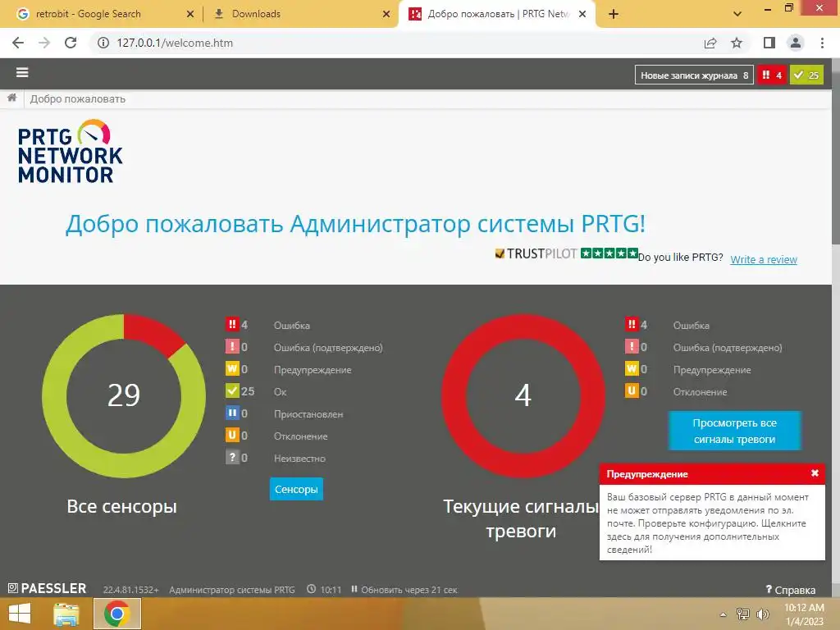Viewport: 840px width, 630px height.
Task: Click the email warning notification message text
Action: tap(708, 523)
